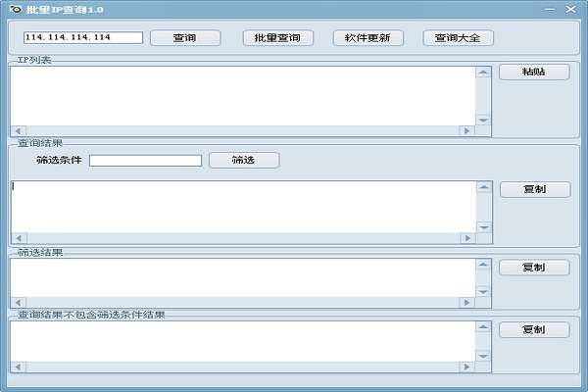The width and height of the screenshot is (588, 392).
Task: Focus the 筛选条件 filter text field
Action: coord(145,161)
